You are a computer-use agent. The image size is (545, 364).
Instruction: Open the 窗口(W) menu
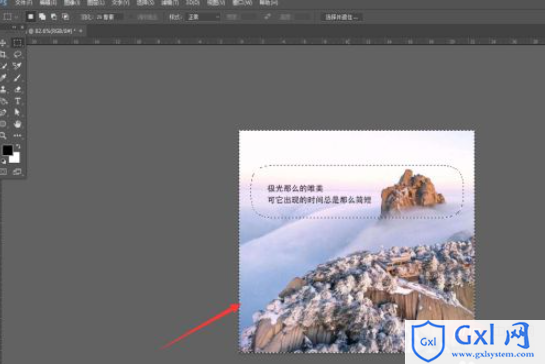[242, 3]
